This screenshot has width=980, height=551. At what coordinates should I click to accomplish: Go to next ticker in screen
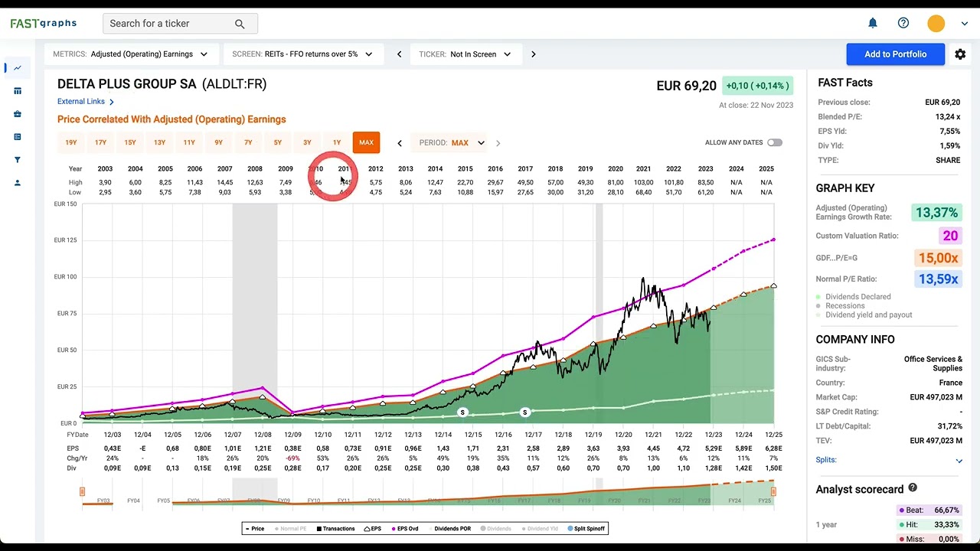[534, 54]
